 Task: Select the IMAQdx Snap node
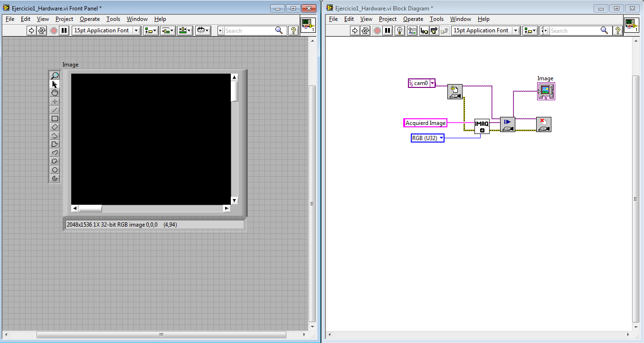tap(507, 124)
